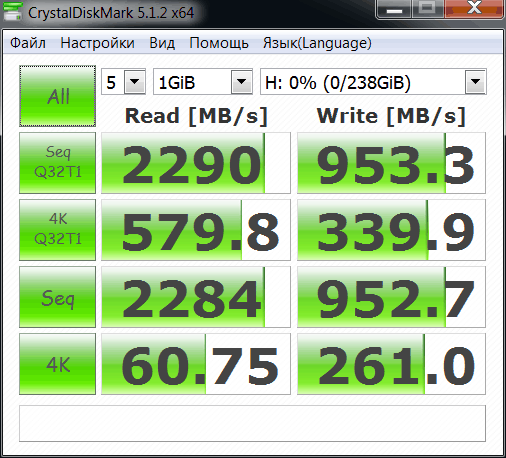Viewport: 506px width, 458px height.
Task: Open the Язык(Language) menu
Action: coord(317,43)
